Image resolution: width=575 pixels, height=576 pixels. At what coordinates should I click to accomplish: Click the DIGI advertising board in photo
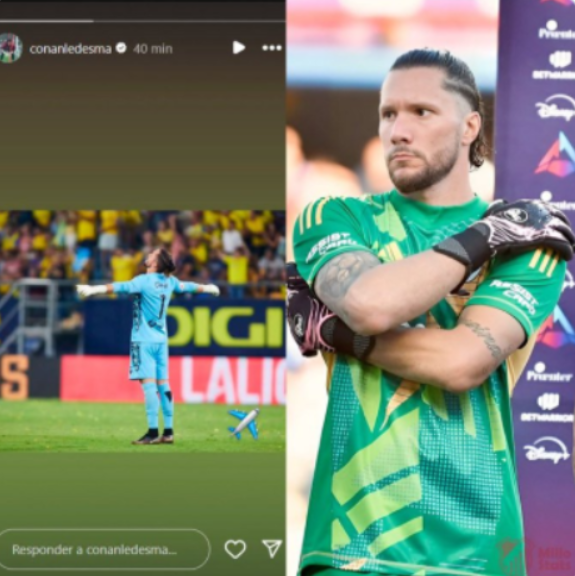(x=224, y=327)
